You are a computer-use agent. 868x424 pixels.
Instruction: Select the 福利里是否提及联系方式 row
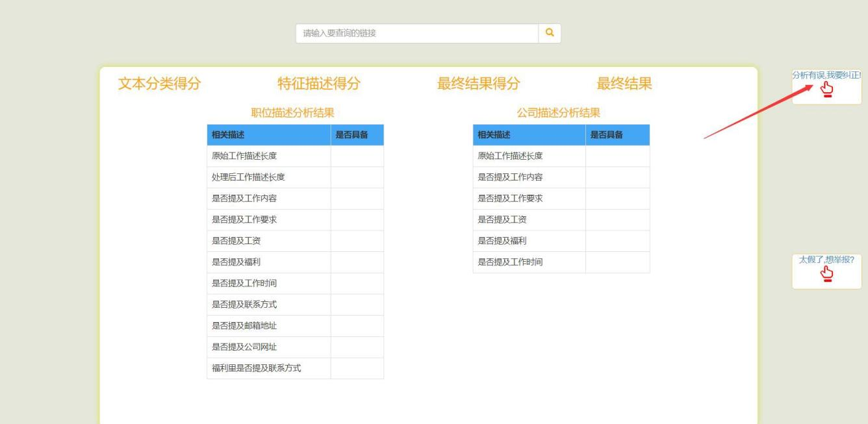pos(296,368)
